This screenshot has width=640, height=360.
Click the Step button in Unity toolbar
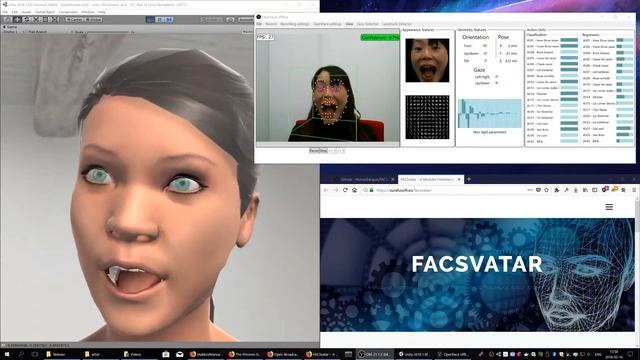point(169,19)
